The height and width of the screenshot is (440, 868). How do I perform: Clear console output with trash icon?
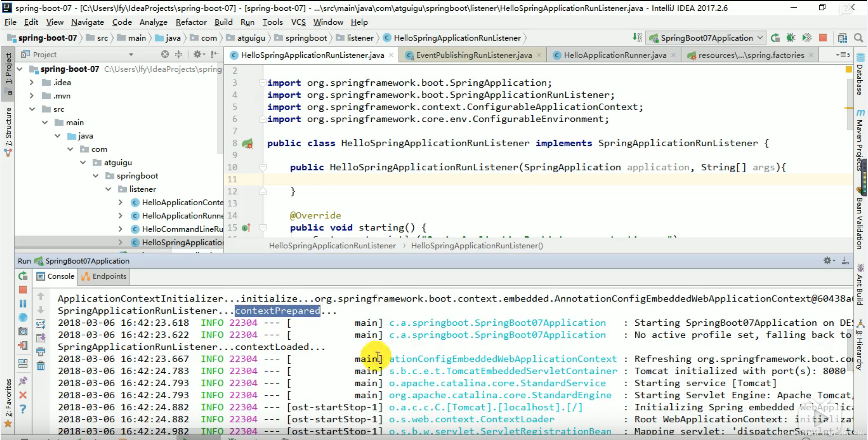(41, 366)
